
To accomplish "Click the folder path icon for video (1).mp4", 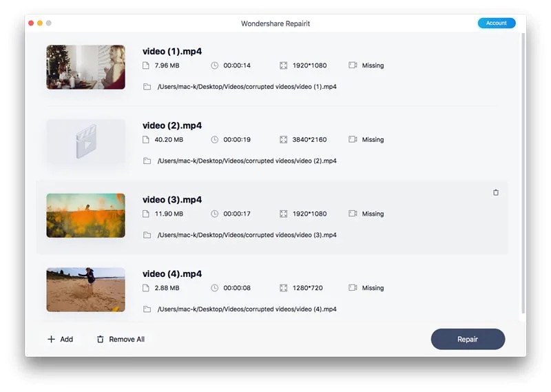I will [147, 87].
